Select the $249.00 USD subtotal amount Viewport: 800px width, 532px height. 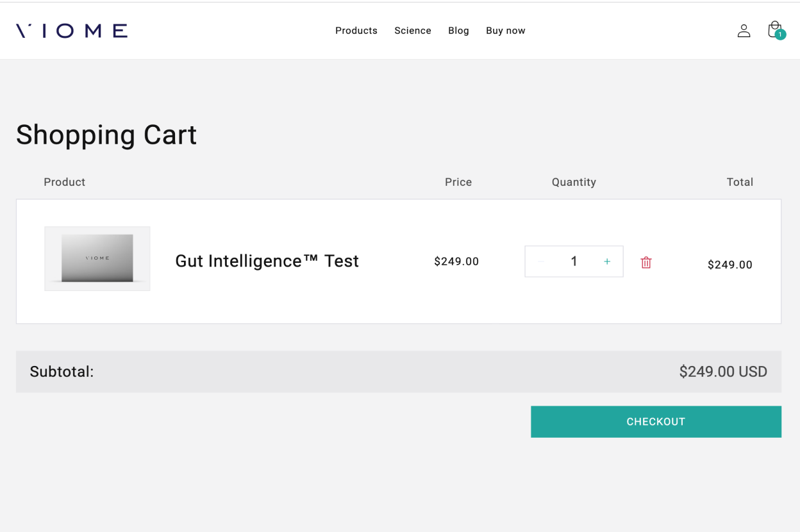[x=723, y=372]
